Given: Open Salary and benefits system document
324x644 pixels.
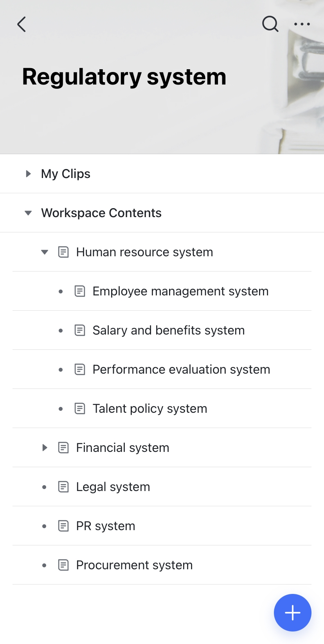Looking at the screenshot, I should [168, 330].
